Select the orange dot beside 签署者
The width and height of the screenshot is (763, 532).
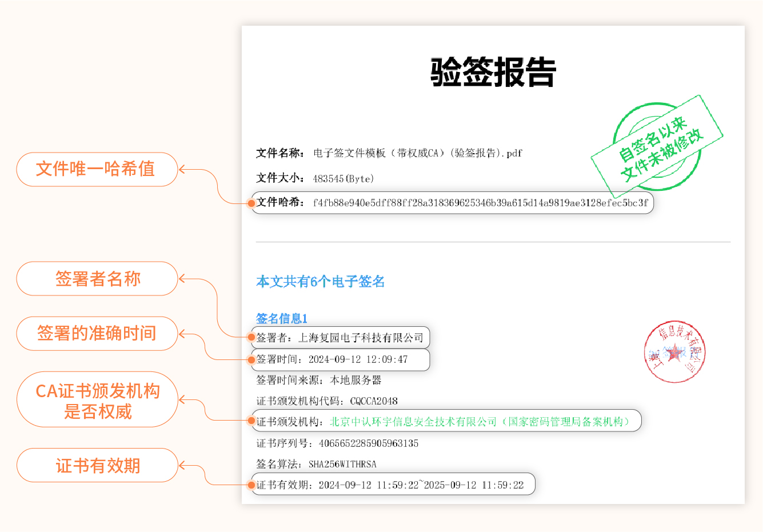[x=252, y=337]
